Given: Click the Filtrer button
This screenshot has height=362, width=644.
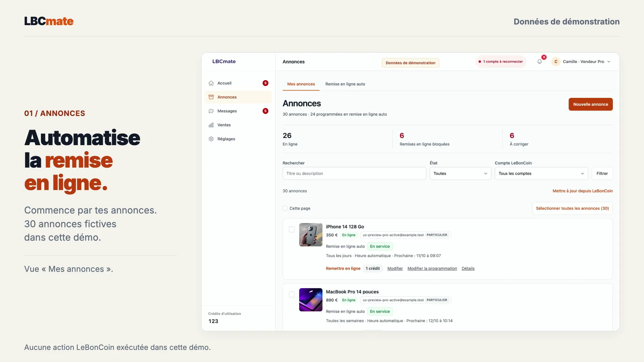Looking at the screenshot, I should 602,174.
